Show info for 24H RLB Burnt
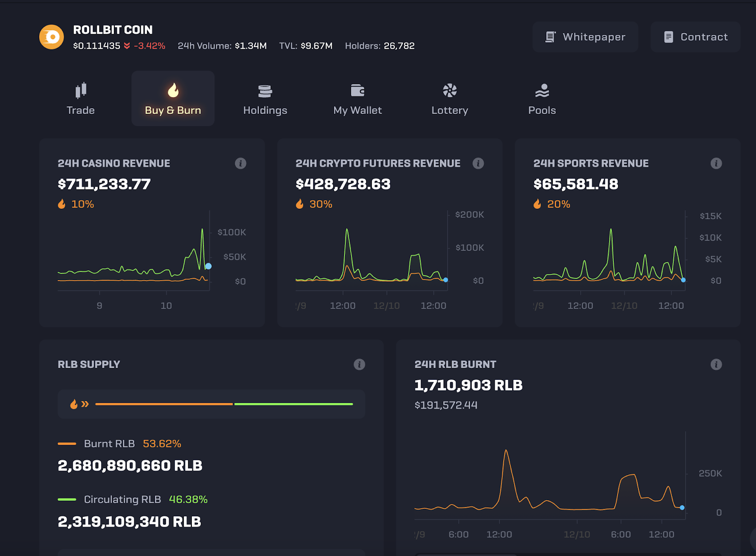 point(716,365)
